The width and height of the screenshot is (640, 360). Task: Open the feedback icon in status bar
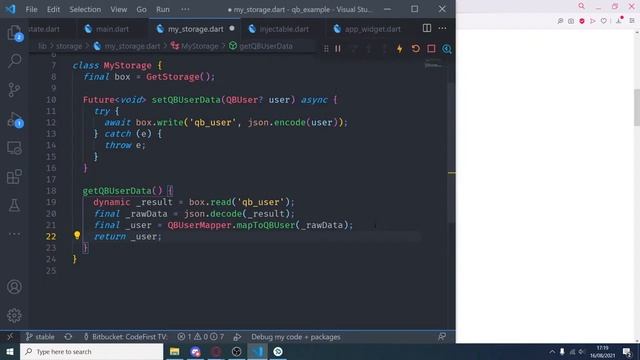click(x=442, y=337)
